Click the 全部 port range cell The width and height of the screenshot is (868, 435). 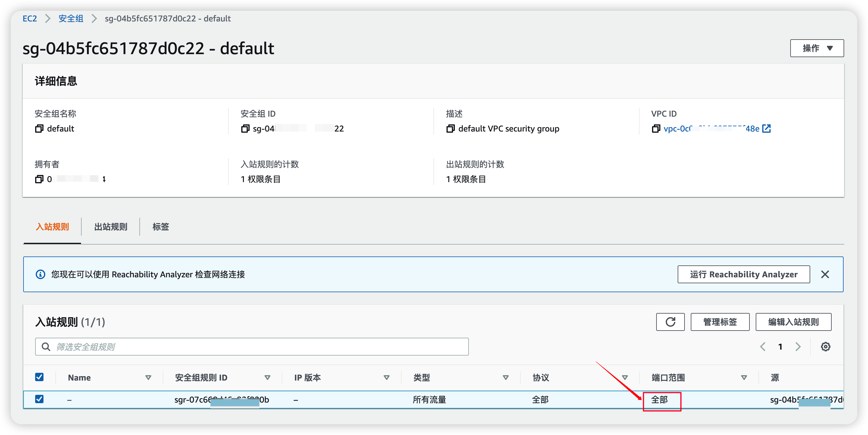(x=659, y=400)
